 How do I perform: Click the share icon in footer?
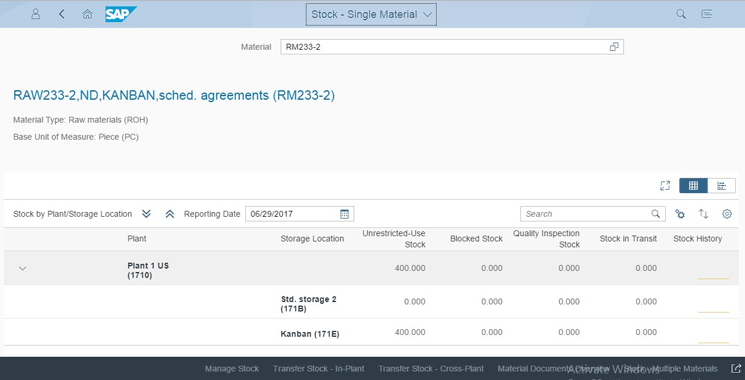click(x=735, y=369)
